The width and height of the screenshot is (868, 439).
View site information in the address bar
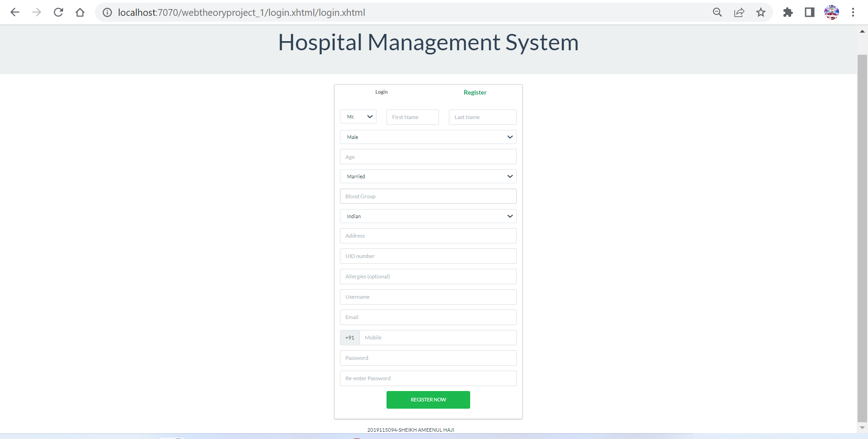coord(107,12)
